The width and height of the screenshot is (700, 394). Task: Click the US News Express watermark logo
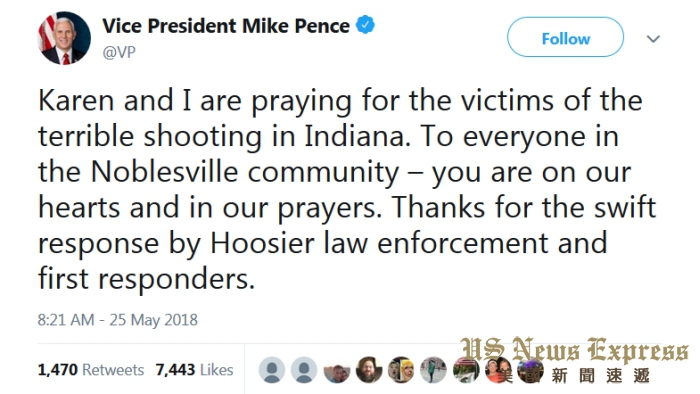[575, 360]
